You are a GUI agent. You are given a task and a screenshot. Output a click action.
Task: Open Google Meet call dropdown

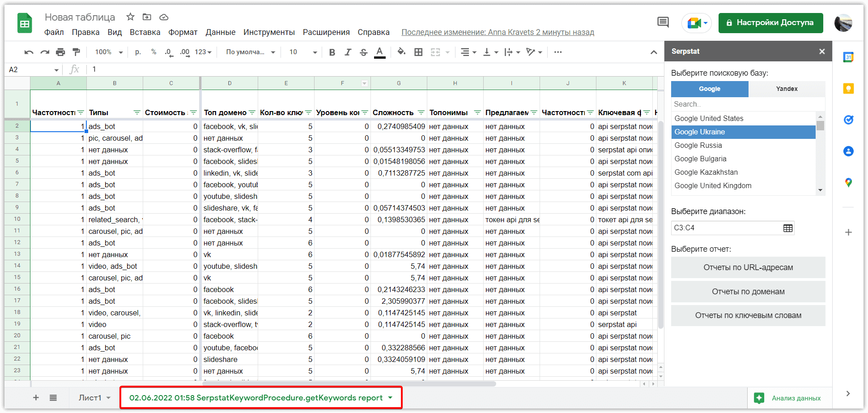click(697, 23)
